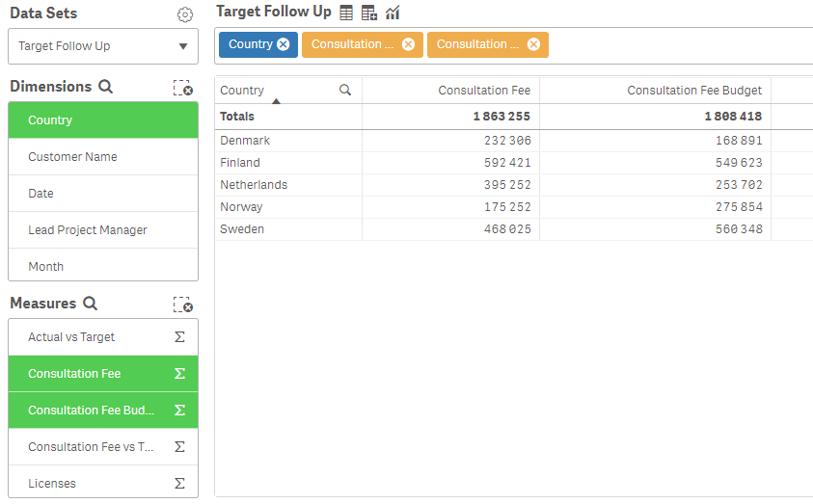Deselect the Country dimension

tap(103, 120)
